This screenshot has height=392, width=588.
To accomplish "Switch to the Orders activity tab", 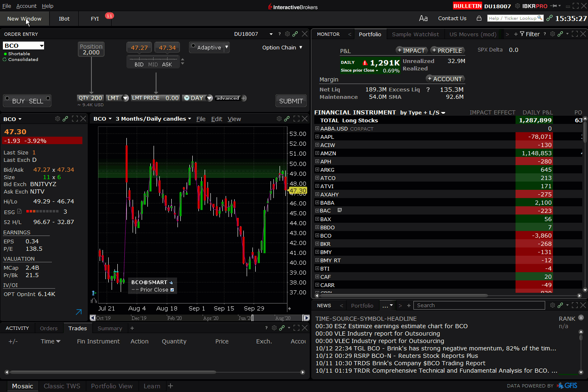I will pos(49,328).
